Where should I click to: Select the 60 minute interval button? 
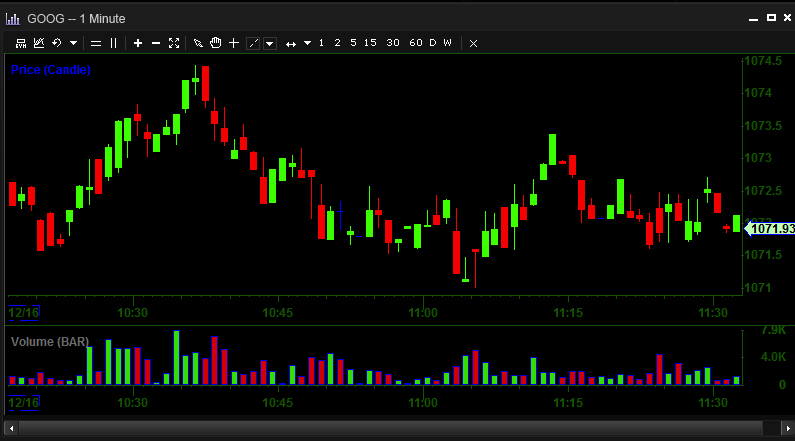tap(416, 43)
